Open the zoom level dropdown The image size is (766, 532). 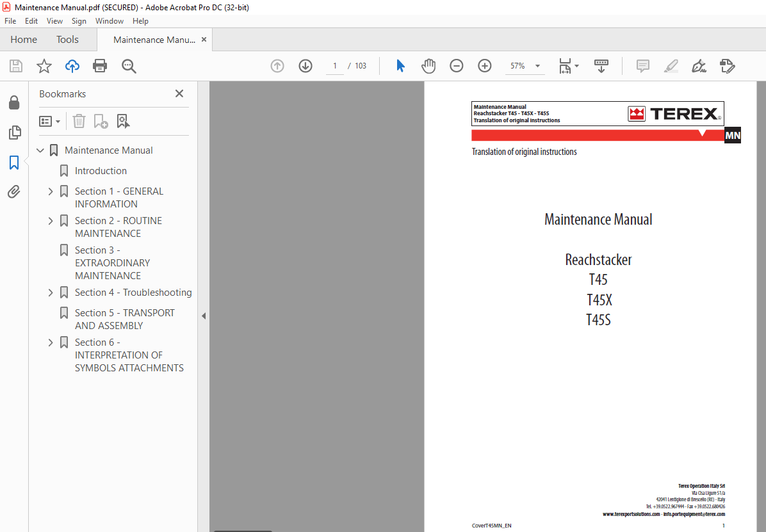[537, 66]
